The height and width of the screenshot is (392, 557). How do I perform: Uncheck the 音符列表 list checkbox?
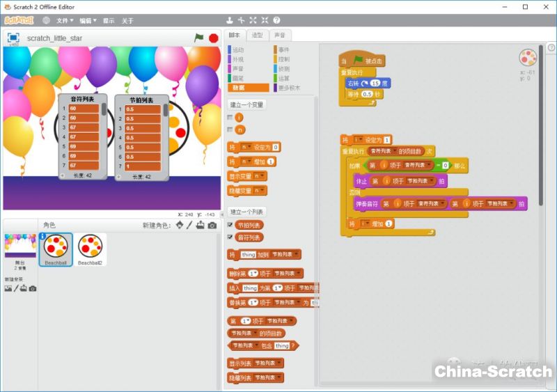[230, 237]
